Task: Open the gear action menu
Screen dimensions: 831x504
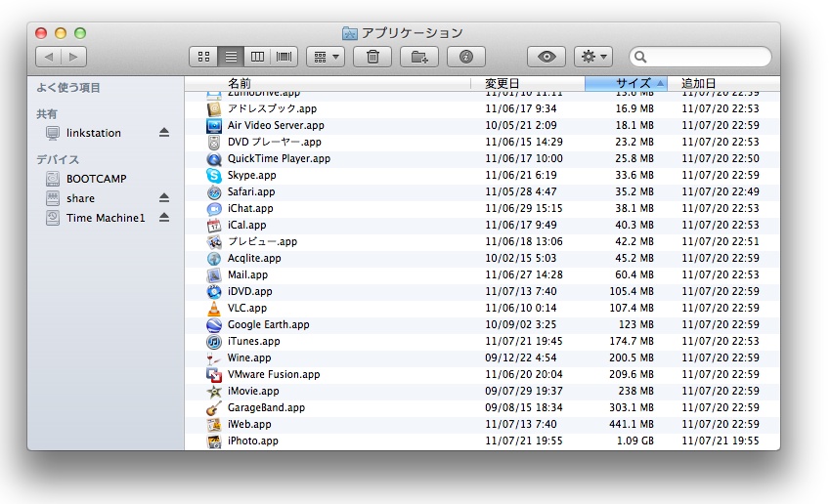Action: click(x=592, y=57)
